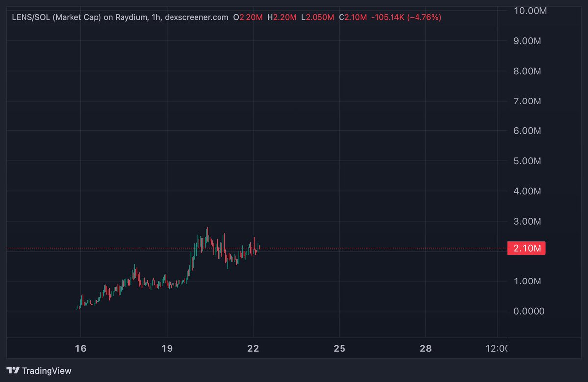588x382 pixels.
Task: Select the 22 date label on the time axis
Action: pos(253,348)
